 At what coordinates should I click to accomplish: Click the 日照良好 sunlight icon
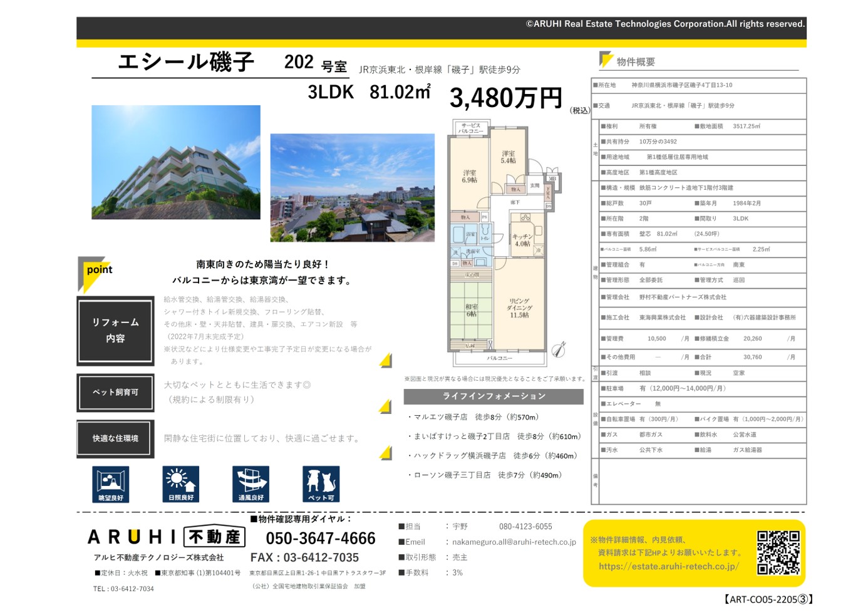pyautogui.click(x=181, y=484)
